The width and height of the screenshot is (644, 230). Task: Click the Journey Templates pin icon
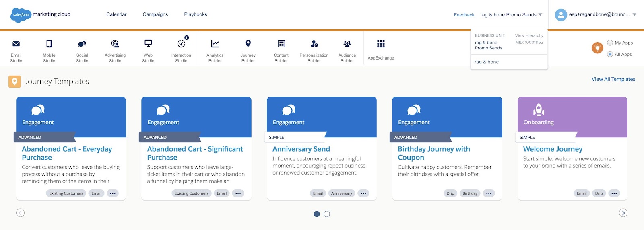click(14, 82)
